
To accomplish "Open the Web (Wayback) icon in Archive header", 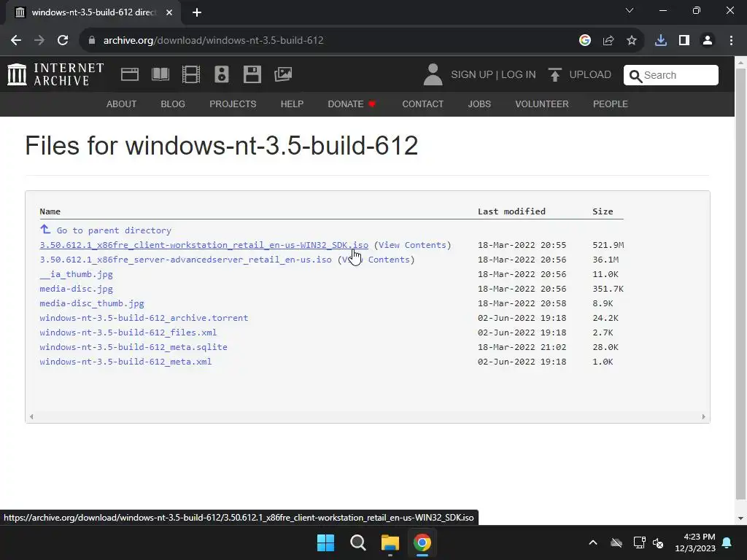I will click(130, 74).
